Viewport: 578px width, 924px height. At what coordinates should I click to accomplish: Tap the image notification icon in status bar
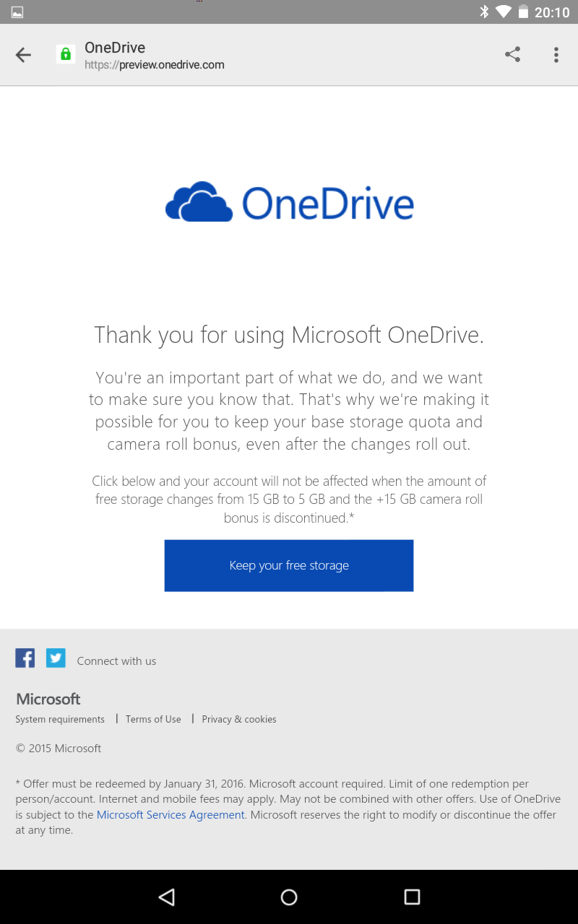point(17,12)
